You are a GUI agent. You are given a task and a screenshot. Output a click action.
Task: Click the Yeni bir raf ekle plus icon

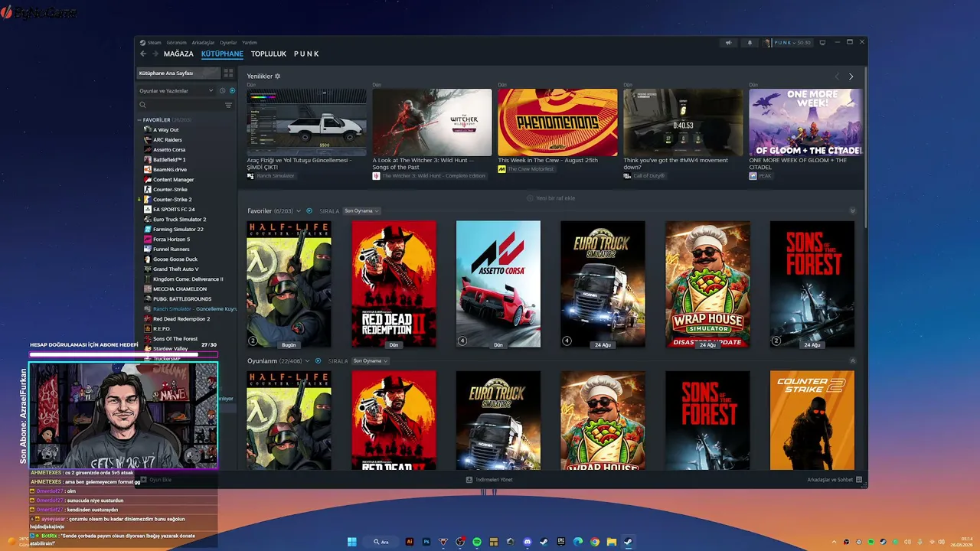[x=530, y=198]
